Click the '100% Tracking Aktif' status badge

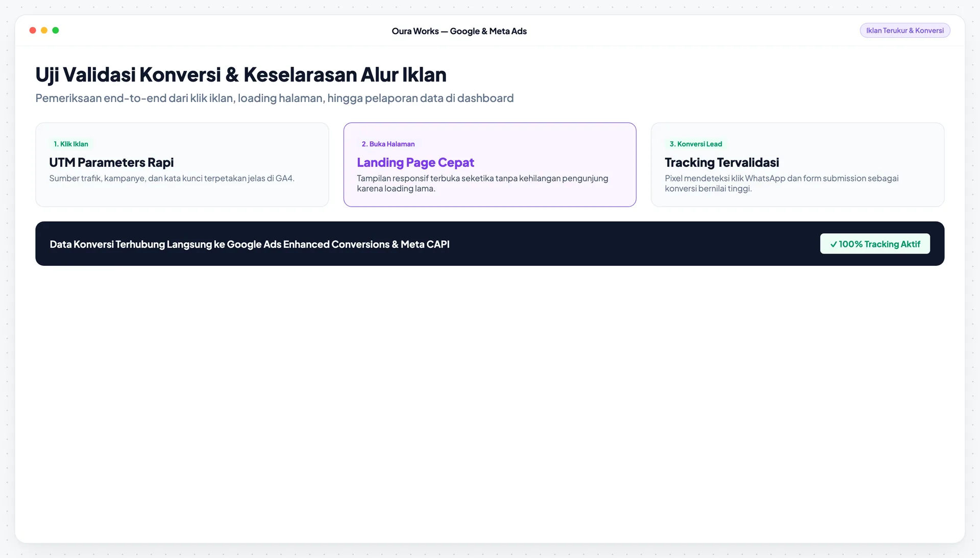point(875,244)
